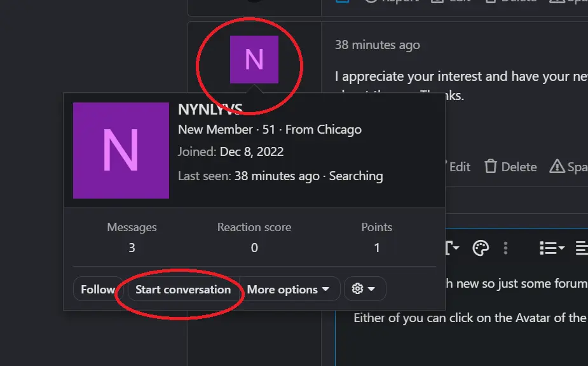The width and height of the screenshot is (588, 366).
Task: Click the post's 38 minutes ago timestamp
Action: coord(377,45)
